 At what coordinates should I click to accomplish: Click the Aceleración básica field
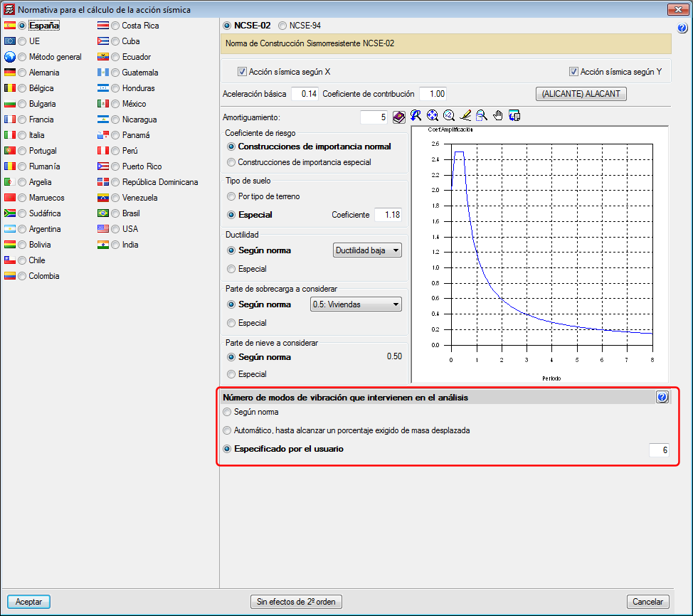coord(305,94)
